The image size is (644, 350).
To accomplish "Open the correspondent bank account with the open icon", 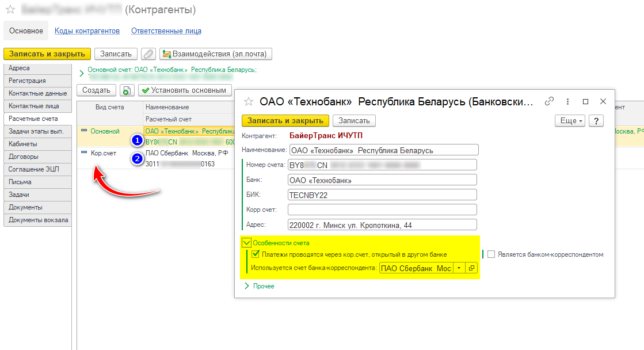I will pyautogui.click(x=471, y=268).
